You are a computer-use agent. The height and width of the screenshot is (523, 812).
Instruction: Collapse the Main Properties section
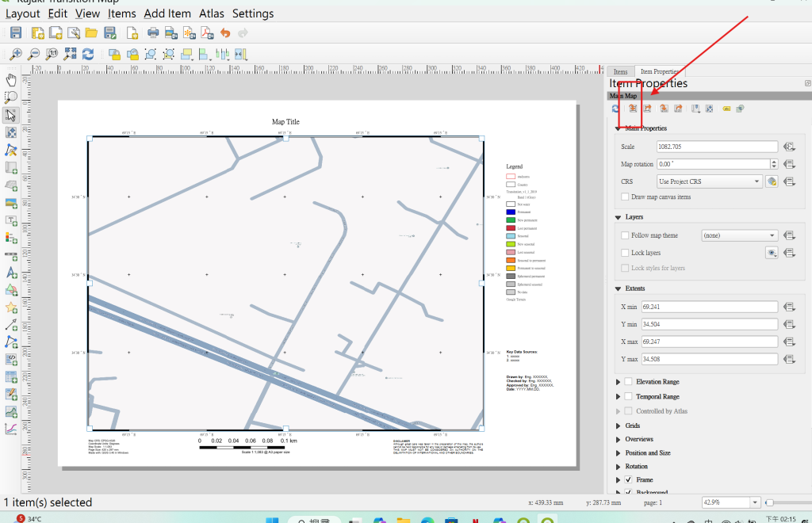tap(618, 128)
